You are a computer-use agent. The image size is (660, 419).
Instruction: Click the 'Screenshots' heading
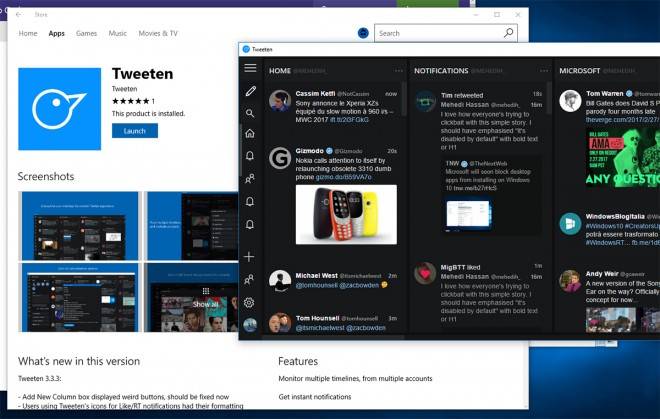click(x=46, y=176)
